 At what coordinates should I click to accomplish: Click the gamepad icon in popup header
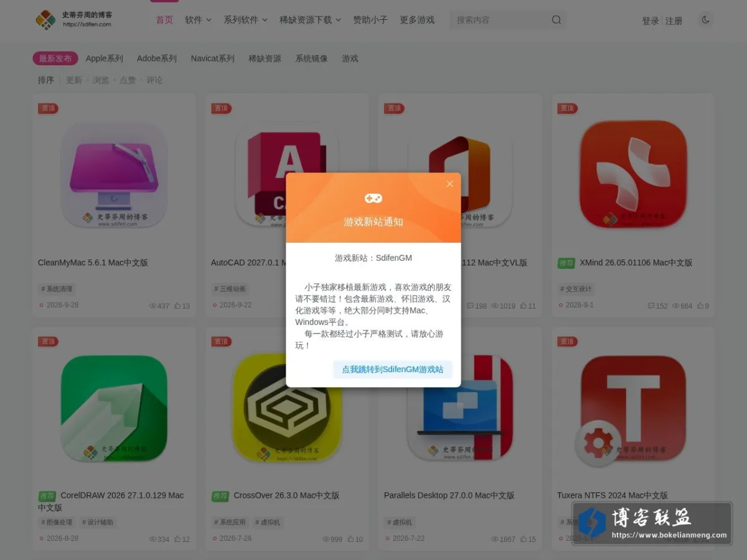[x=374, y=198]
